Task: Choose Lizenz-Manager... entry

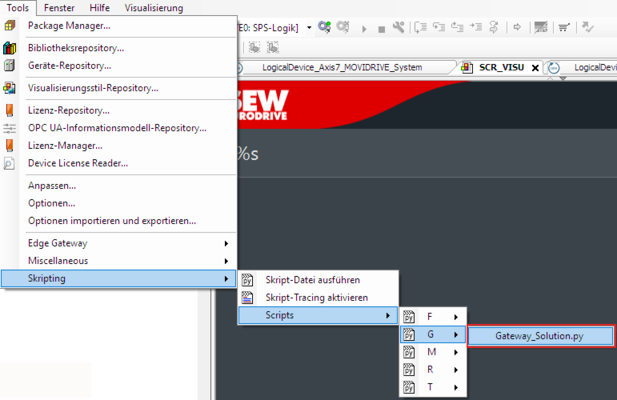Action: pos(65,145)
